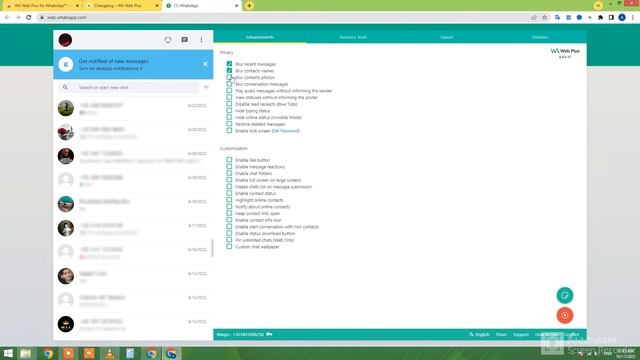Check Enable chat folders
Screen dimensions: 640x360
[x=229, y=173]
